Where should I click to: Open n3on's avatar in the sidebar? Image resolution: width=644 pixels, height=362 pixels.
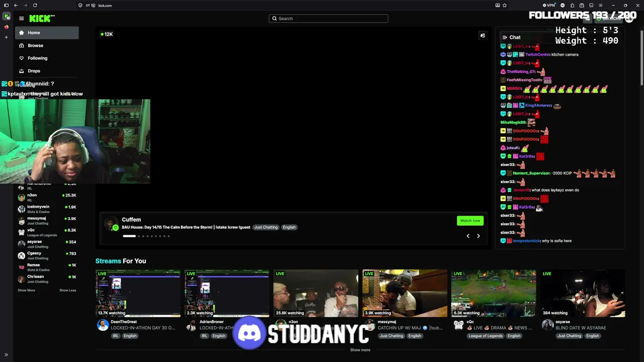[x=21, y=197]
